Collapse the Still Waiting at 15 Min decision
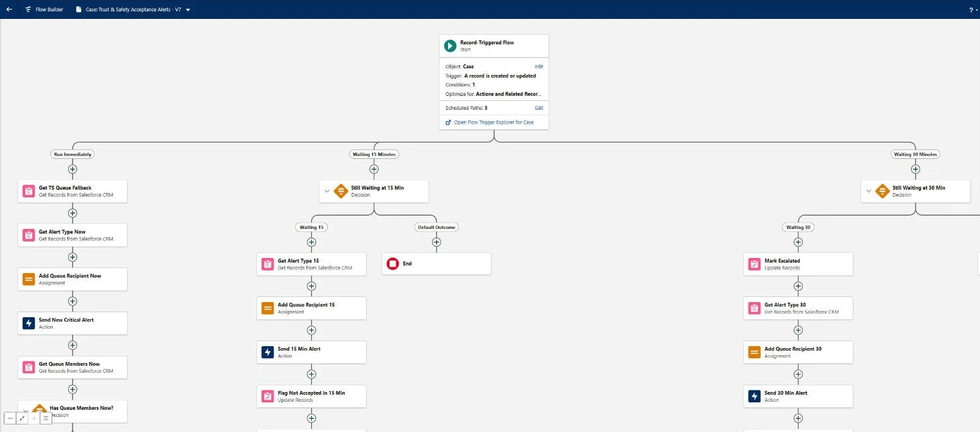The image size is (980, 432). pos(326,191)
